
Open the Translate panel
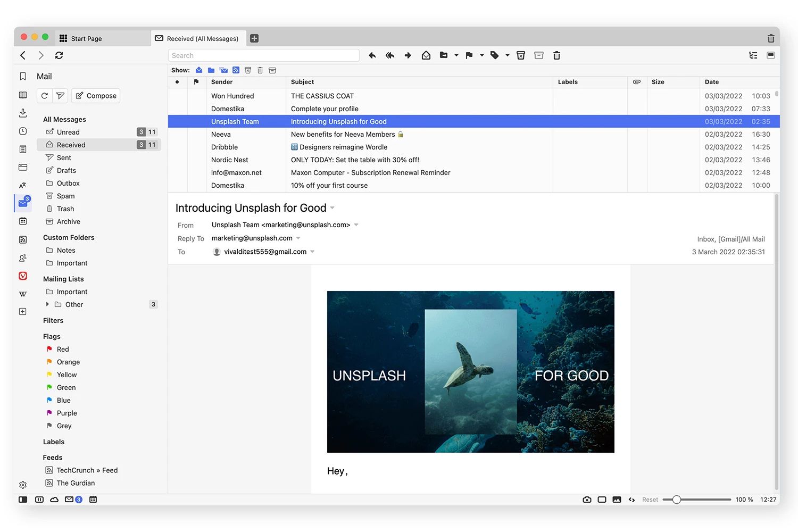[23, 185]
